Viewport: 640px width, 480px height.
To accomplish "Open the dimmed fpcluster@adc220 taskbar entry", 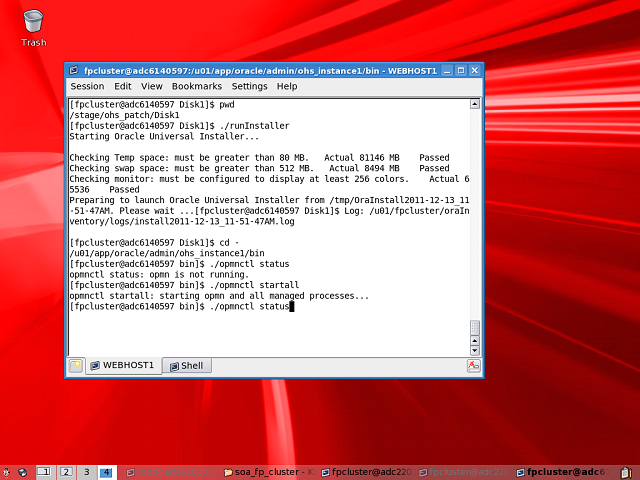I will tap(464, 472).
